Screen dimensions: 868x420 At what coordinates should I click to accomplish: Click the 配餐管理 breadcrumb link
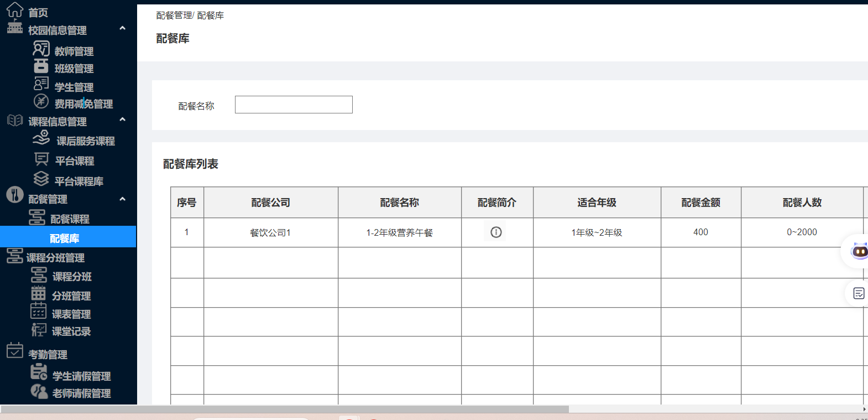tap(174, 15)
